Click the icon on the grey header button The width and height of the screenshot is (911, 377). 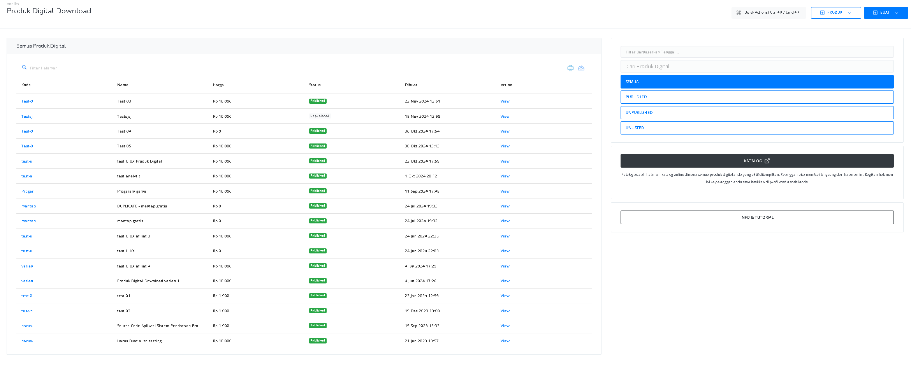coord(738,12)
